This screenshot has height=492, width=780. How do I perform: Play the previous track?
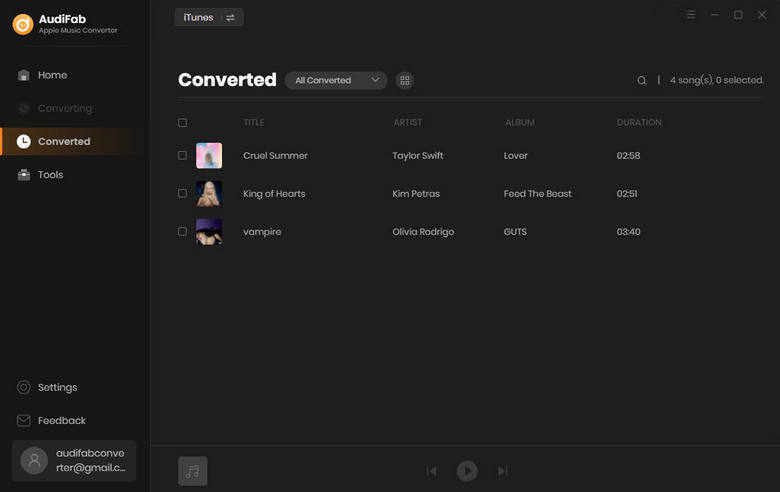pos(432,471)
